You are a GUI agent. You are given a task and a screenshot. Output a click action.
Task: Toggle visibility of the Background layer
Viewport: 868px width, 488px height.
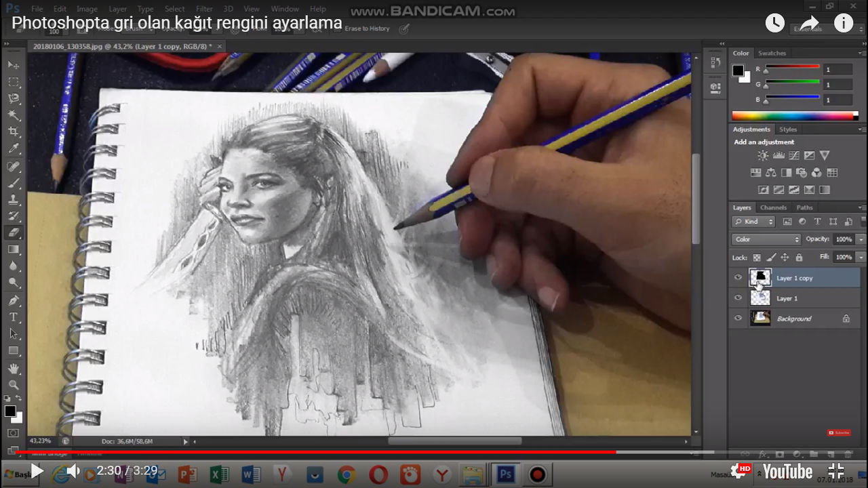tap(738, 318)
